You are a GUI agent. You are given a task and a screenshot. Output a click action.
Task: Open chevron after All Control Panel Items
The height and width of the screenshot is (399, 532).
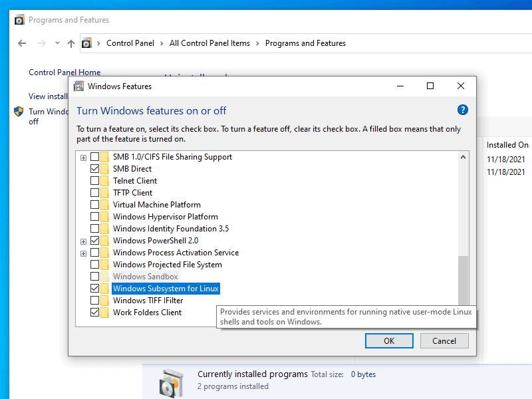[x=257, y=43]
